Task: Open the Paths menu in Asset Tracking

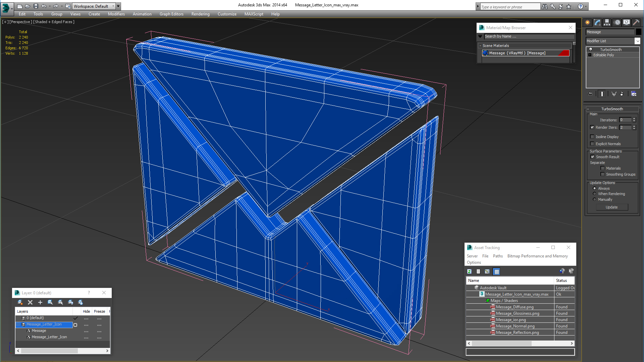Action: coord(498,256)
